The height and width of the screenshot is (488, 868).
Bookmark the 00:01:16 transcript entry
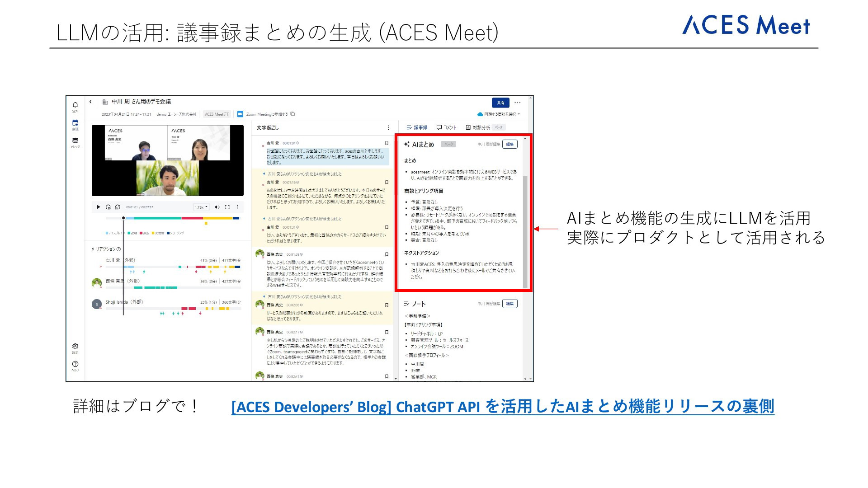click(x=387, y=182)
